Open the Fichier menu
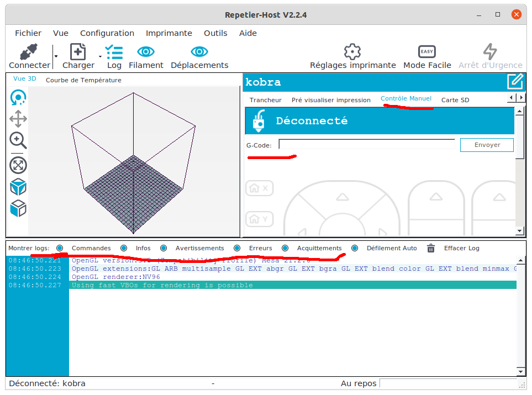This screenshot has height=395, width=532. [28, 33]
